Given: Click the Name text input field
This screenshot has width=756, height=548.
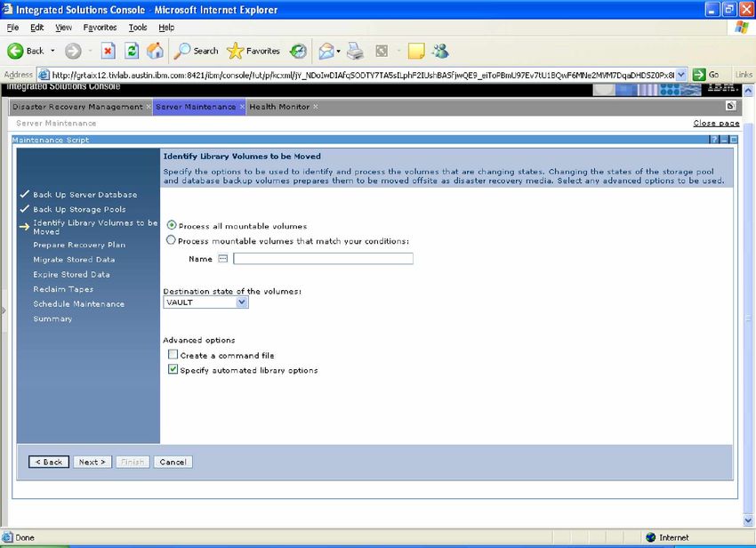Looking at the screenshot, I should tap(323, 259).
